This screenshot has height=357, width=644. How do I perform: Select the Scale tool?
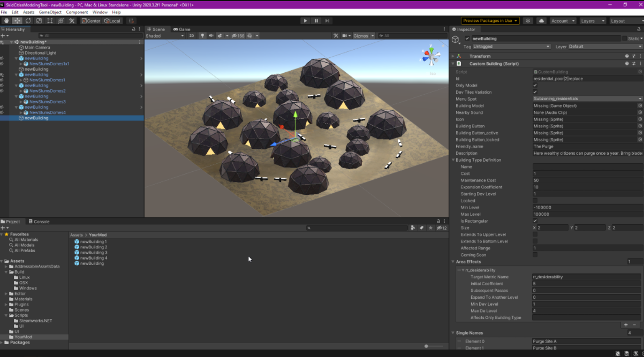pos(39,21)
